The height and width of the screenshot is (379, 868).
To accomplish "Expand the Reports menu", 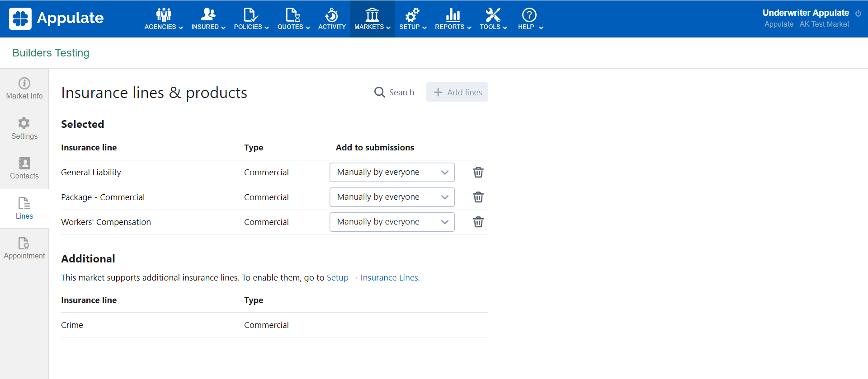I will pyautogui.click(x=453, y=19).
